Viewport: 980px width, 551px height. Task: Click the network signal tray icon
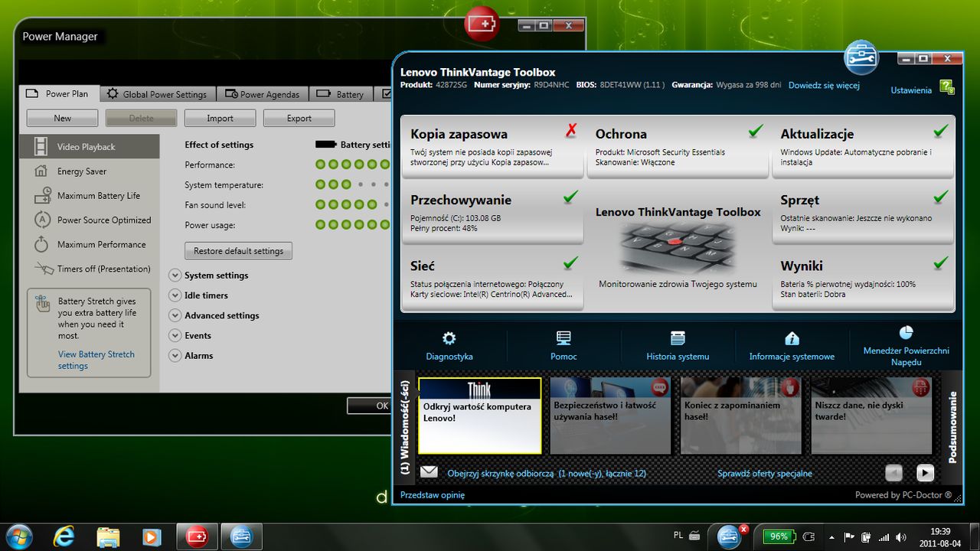click(x=884, y=536)
